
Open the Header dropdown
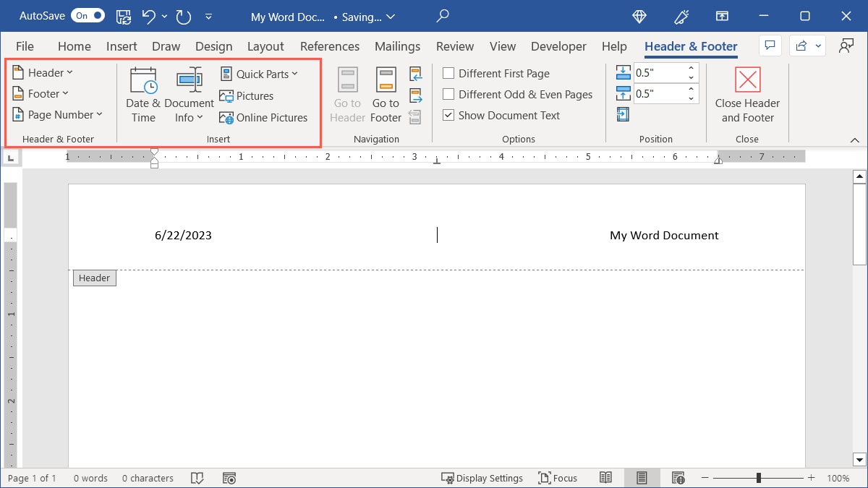tap(43, 72)
